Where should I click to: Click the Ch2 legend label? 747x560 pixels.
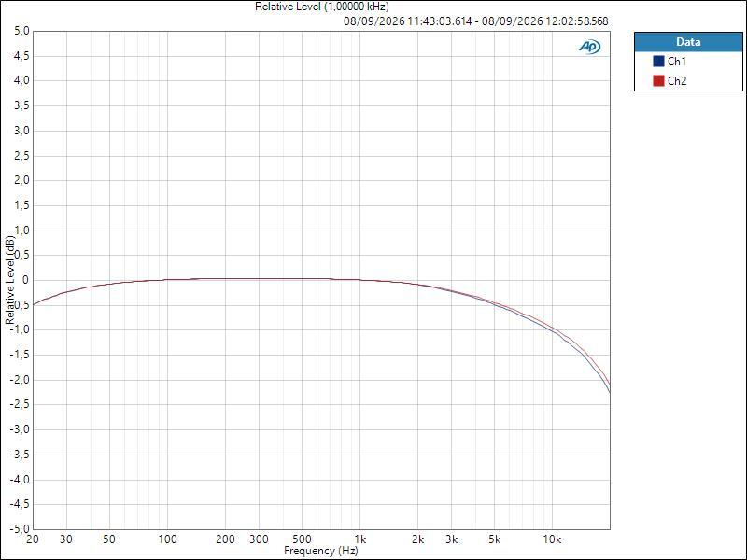tap(676, 81)
